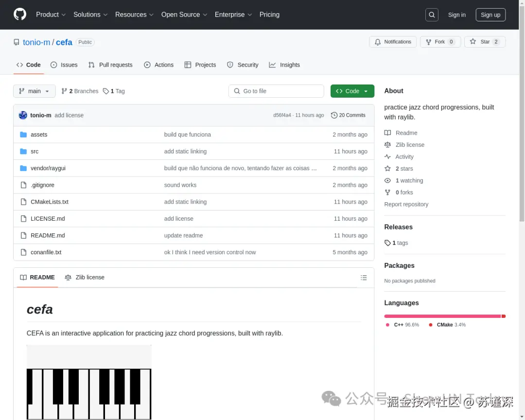
Task: Click the assets folder icon
Action: (23, 135)
